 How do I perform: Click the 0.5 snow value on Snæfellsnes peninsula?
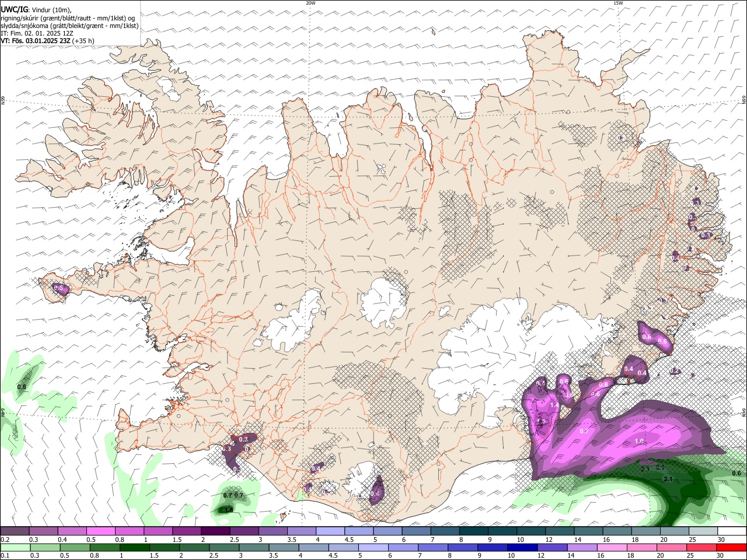point(58,288)
